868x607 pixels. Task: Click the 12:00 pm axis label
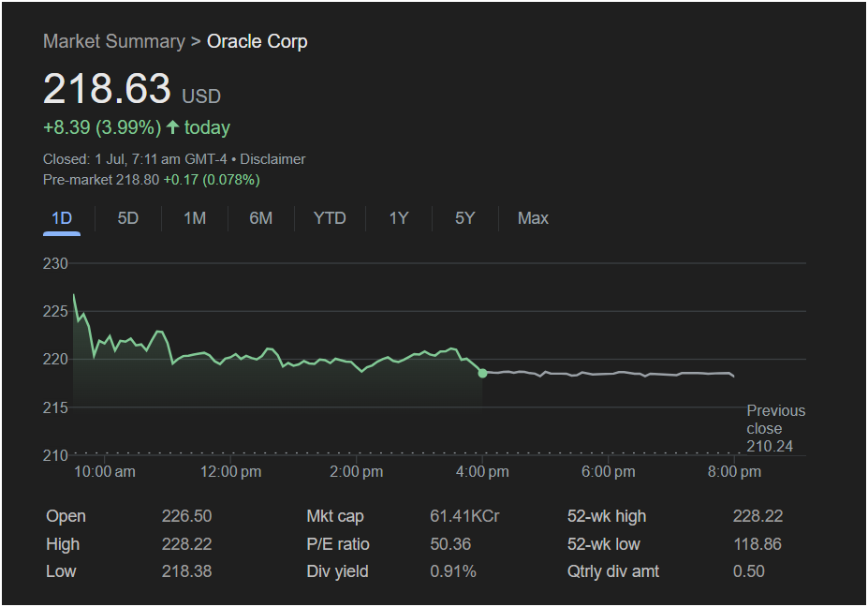point(230,472)
